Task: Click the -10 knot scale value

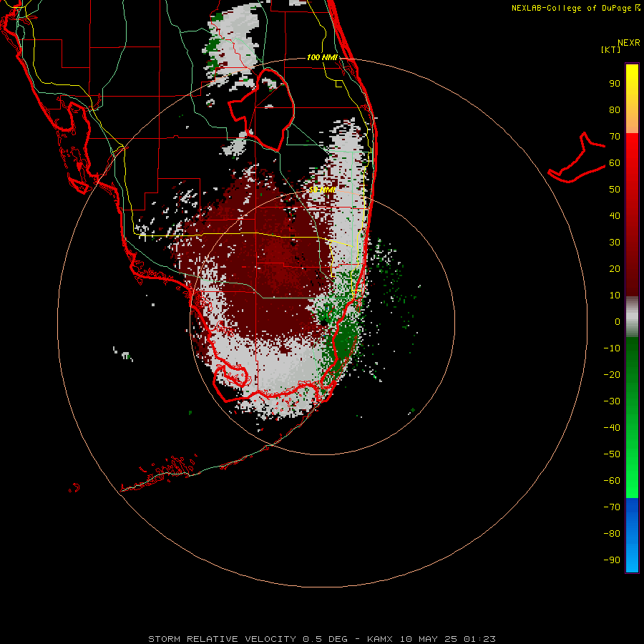Action: click(x=612, y=348)
